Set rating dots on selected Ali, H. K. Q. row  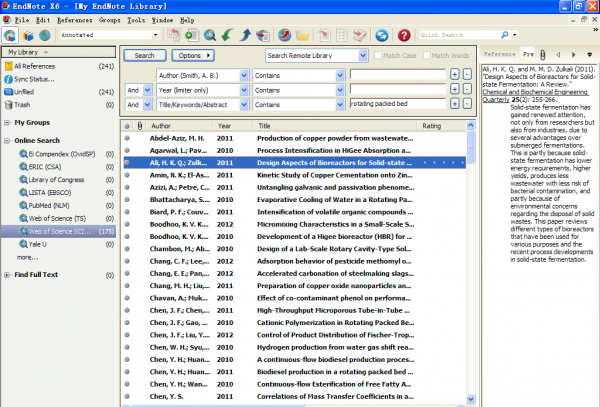tap(444, 163)
